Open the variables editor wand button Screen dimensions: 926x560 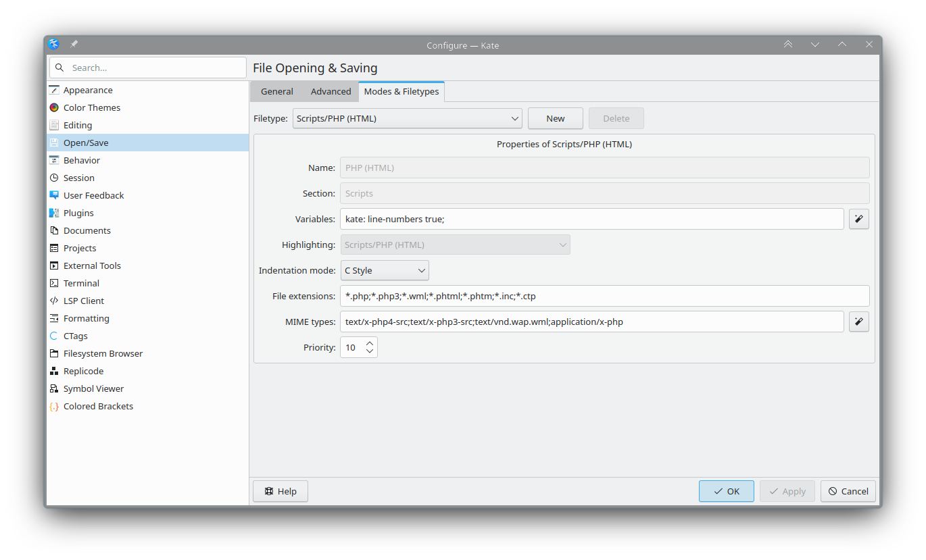[x=858, y=219]
